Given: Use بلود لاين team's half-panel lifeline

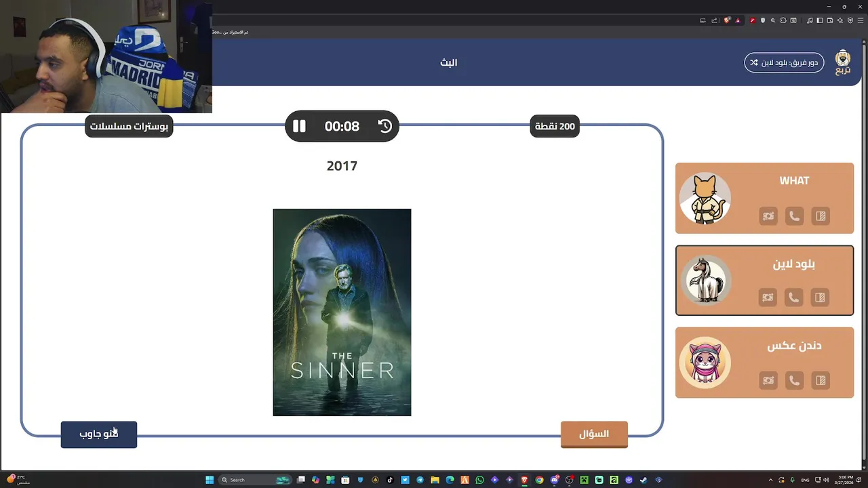Looking at the screenshot, I should click(x=820, y=298).
